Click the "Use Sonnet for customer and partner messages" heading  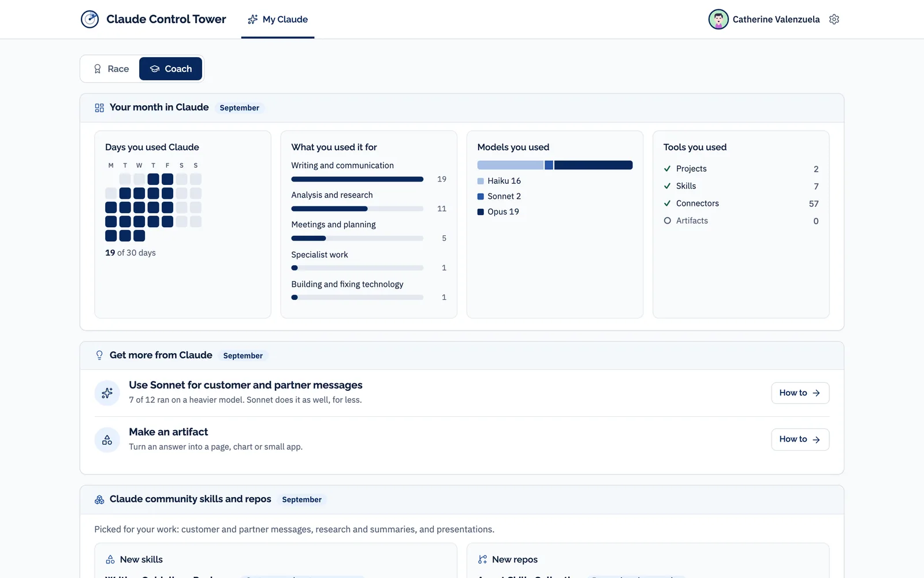245,385
